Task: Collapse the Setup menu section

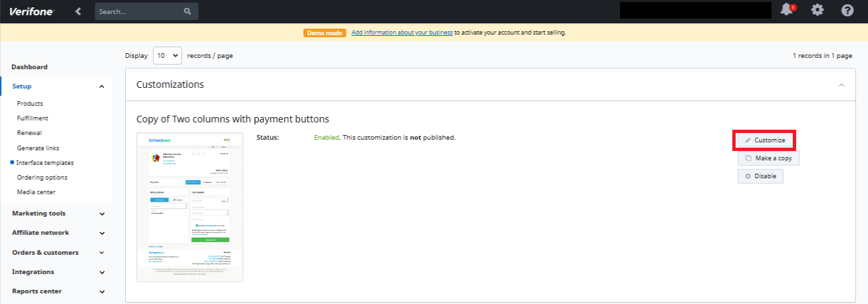Action: click(102, 86)
